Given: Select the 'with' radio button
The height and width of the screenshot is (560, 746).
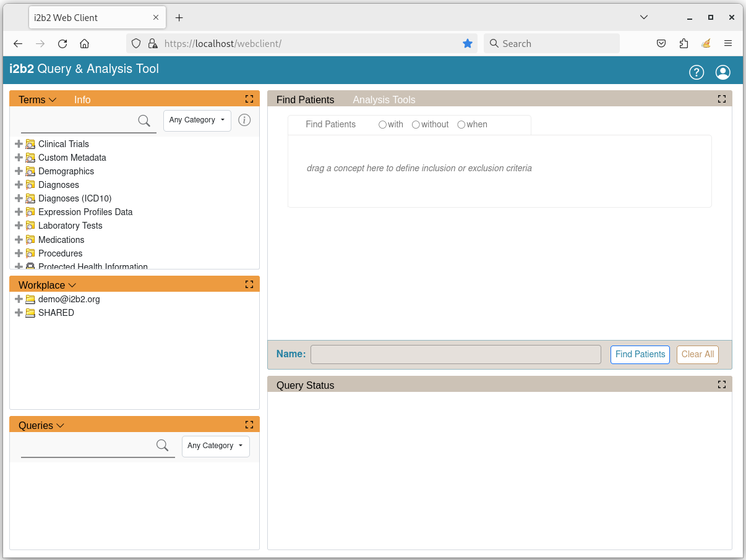Looking at the screenshot, I should click(x=382, y=125).
